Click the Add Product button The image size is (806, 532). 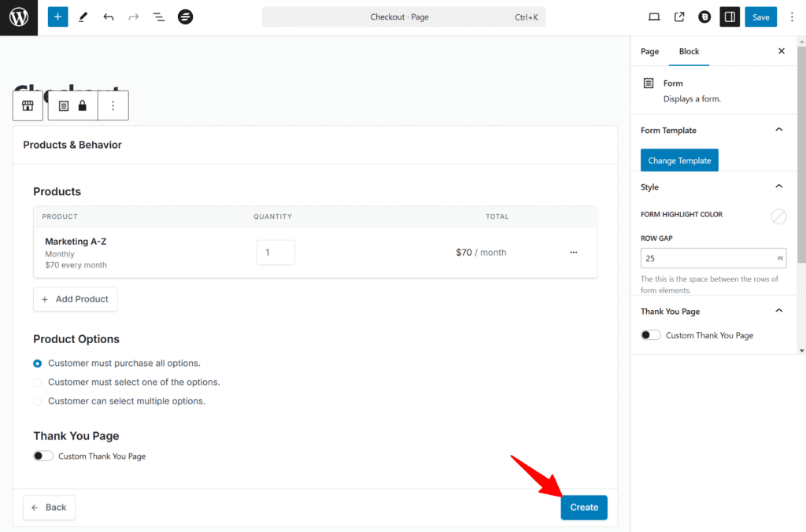(76, 299)
